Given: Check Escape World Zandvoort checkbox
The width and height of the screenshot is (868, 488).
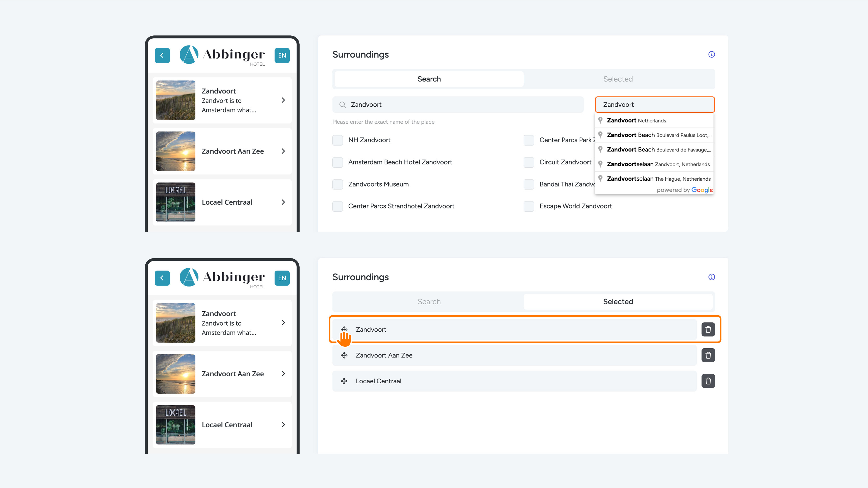Looking at the screenshot, I should point(528,206).
